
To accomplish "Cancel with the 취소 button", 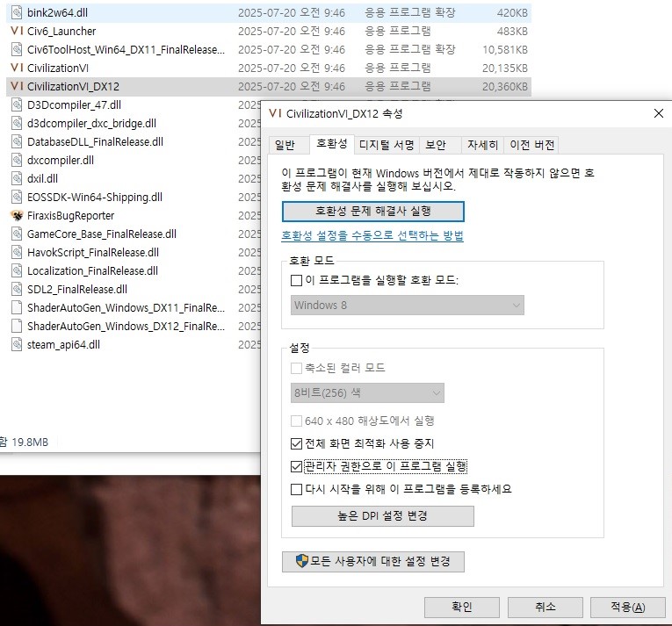I will click(x=546, y=608).
